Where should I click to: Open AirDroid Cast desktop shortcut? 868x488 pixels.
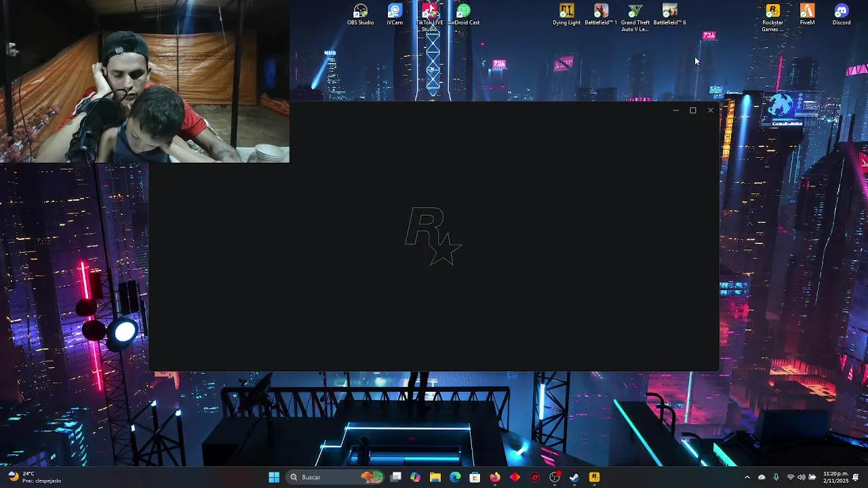(464, 14)
